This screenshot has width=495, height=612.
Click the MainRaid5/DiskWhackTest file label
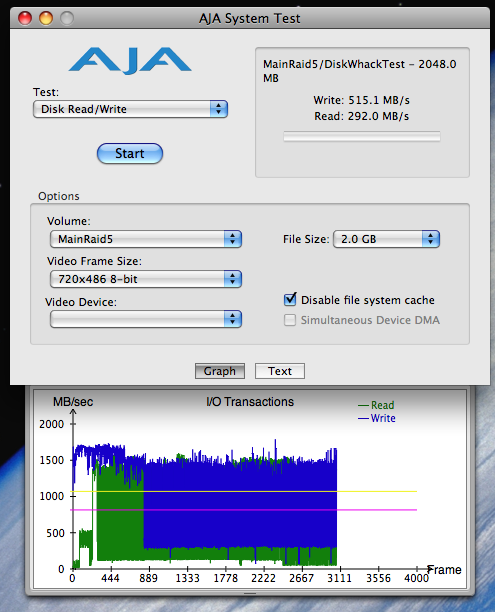(360, 71)
